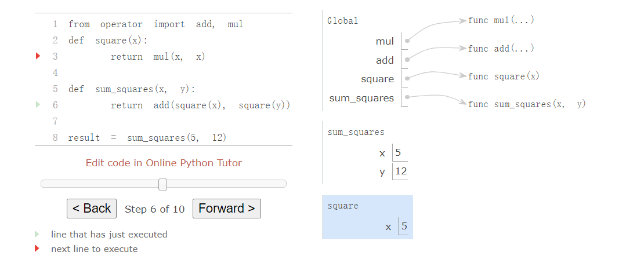The width and height of the screenshot is (644, 263).
Task: Select the highlighted square frame
Action: pyautogui.click(x=368, y=217)
